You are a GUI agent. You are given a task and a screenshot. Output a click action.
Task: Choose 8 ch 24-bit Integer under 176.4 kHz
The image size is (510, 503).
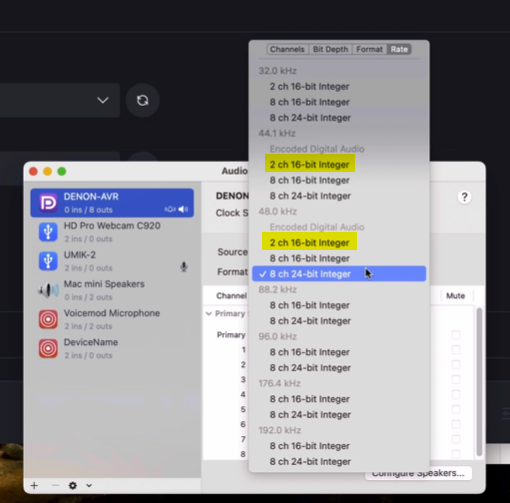point(339,414)
